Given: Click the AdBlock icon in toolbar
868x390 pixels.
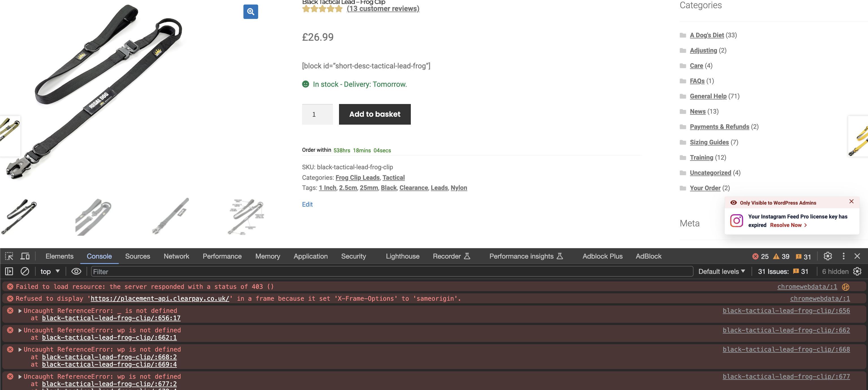Looking at the screenshot, I should [x=649, y=255].
